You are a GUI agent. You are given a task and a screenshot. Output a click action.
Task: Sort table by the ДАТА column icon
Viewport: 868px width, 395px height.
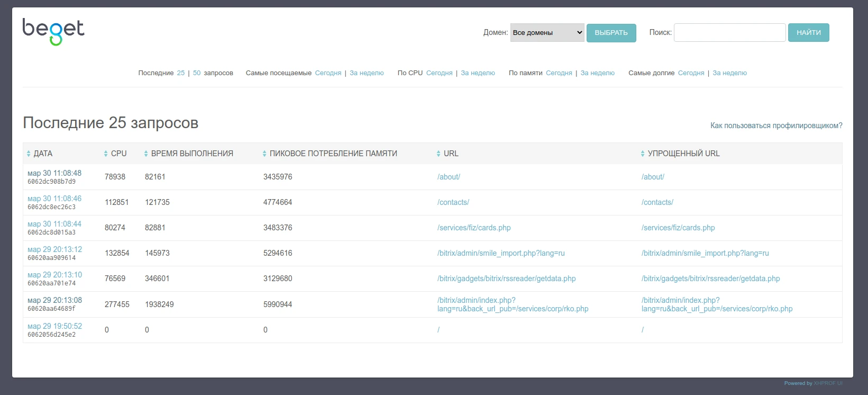tap(29, 154)
